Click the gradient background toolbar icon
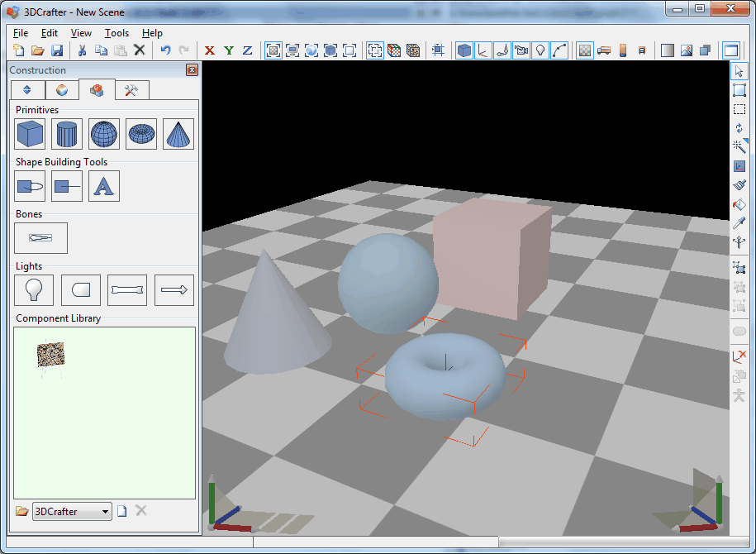This screenshot has height=554, width=756. pos(668,50)
